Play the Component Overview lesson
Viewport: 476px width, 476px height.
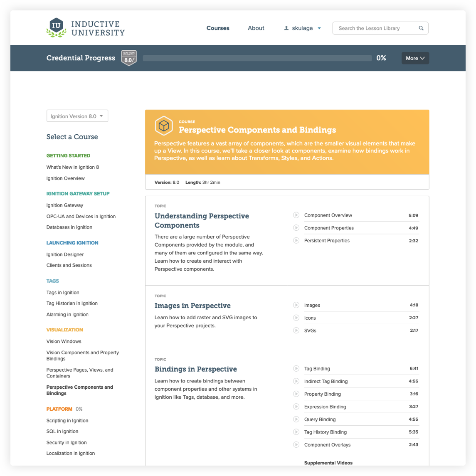pos(296,215)
